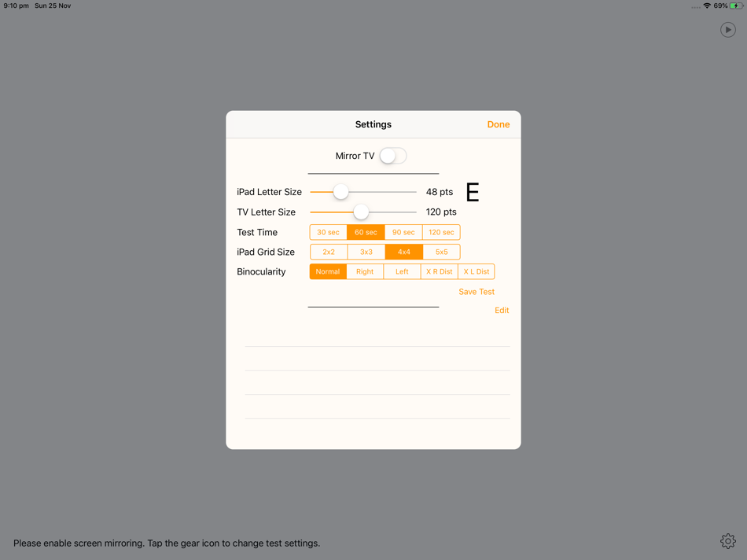Screen dimensions: 747x560
Task: Tap the battery indicator in status bar
Action: [x=737, y=6]
